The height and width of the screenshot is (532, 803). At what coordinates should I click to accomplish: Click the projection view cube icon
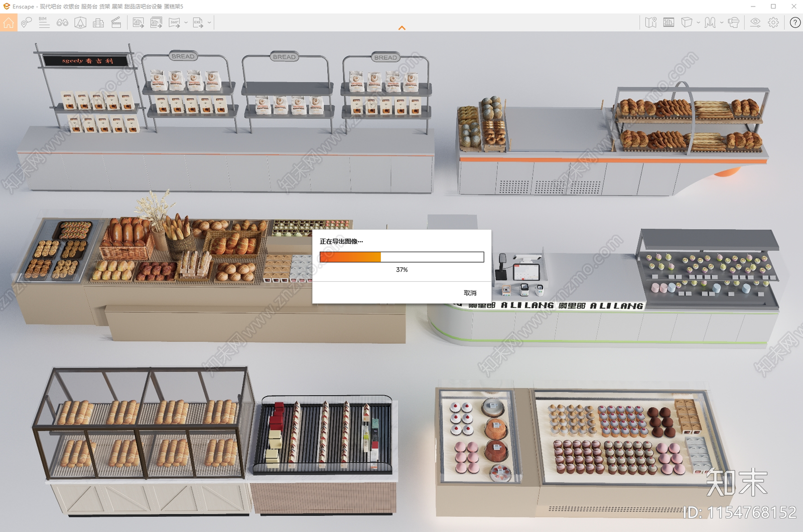(687, 23)
